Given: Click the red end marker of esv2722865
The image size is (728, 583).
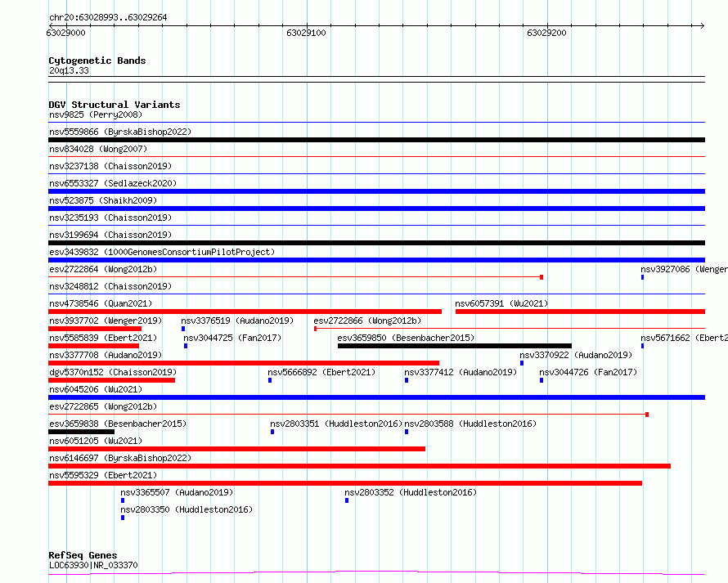Looking at the screenshot, I should [x=647, y=415].
